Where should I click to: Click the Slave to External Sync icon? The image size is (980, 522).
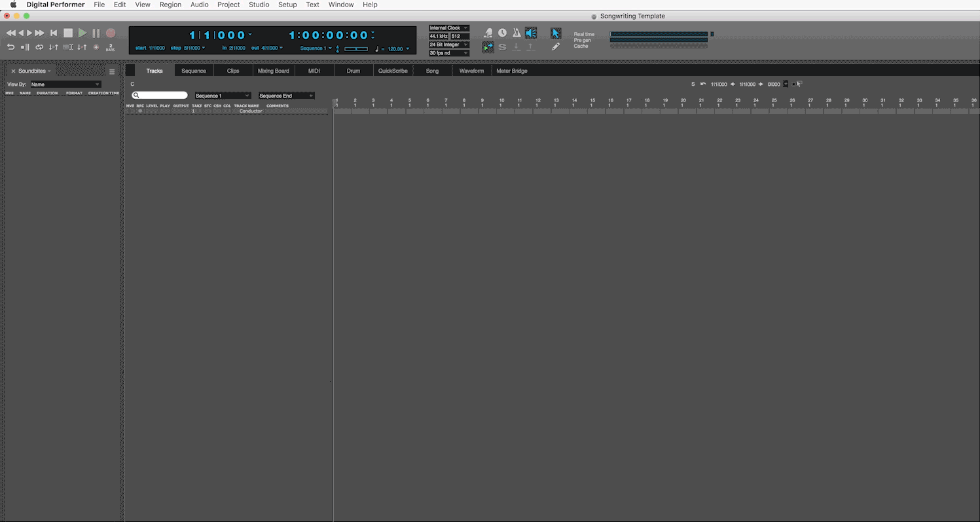coord(502,47)
